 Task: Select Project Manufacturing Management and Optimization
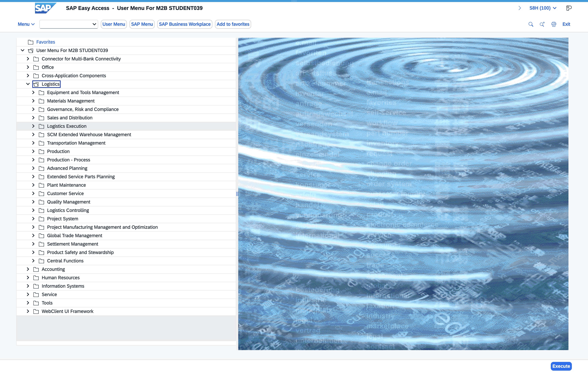(126, 227)
